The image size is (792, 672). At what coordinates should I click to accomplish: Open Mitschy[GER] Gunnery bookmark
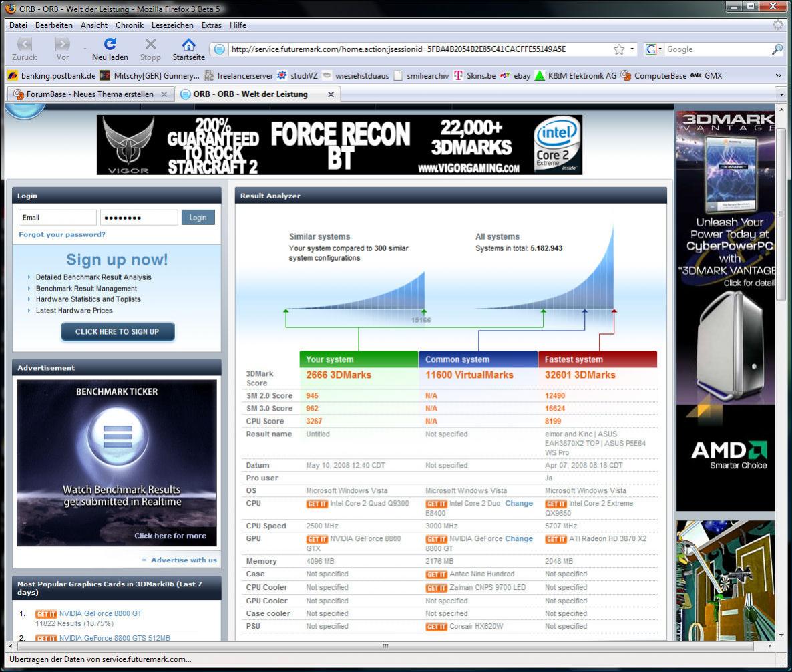pyautogui.click(x=150, y=75)
